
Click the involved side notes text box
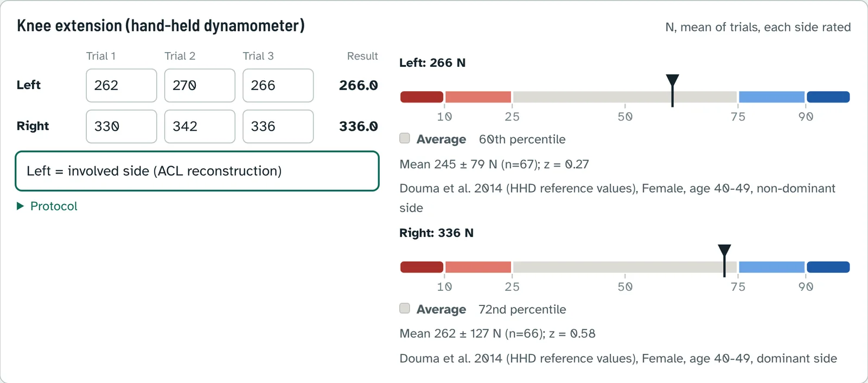(x=197, y=171)
